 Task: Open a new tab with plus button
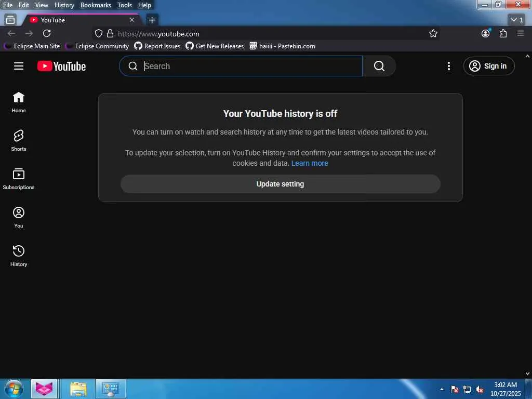[152, 20]
